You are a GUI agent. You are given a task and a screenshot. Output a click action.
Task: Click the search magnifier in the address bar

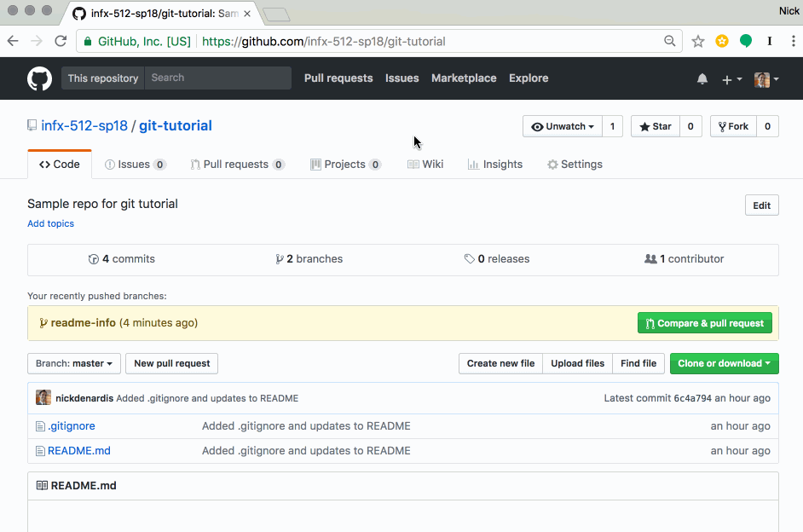(x=670, y=40)
